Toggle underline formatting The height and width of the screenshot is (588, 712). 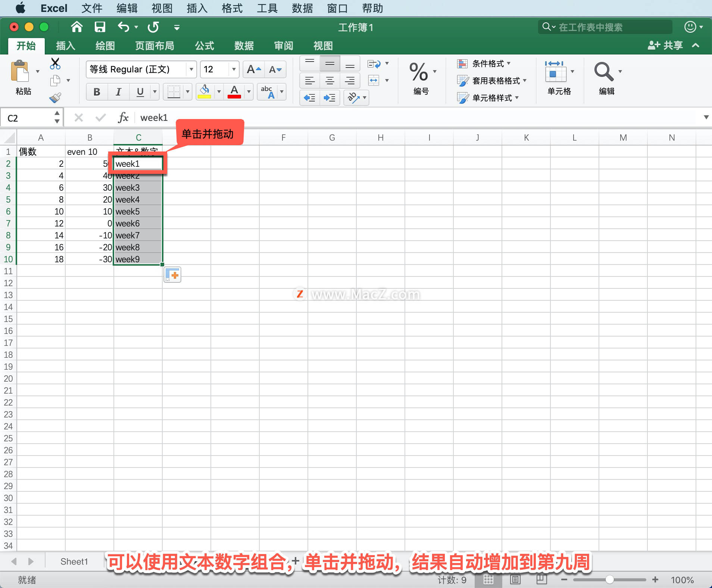coord(139,91)
